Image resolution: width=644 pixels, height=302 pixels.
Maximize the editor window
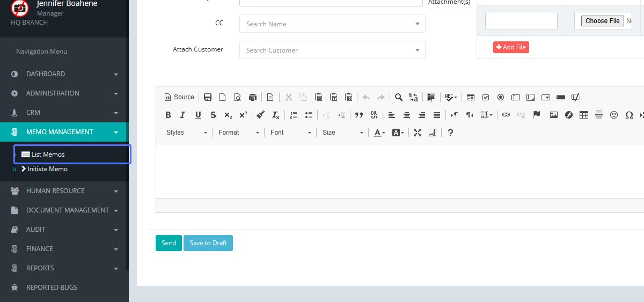[x=418, y=132]
